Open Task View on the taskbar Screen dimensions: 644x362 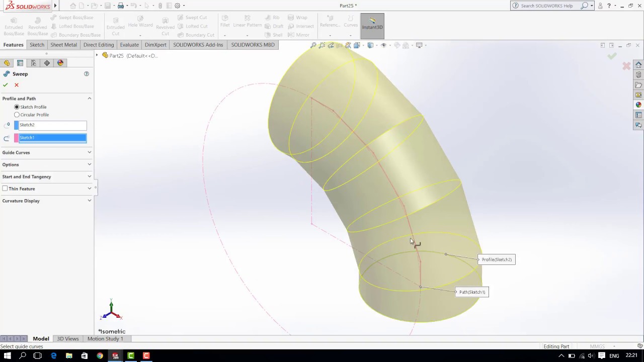pos(38,355)
